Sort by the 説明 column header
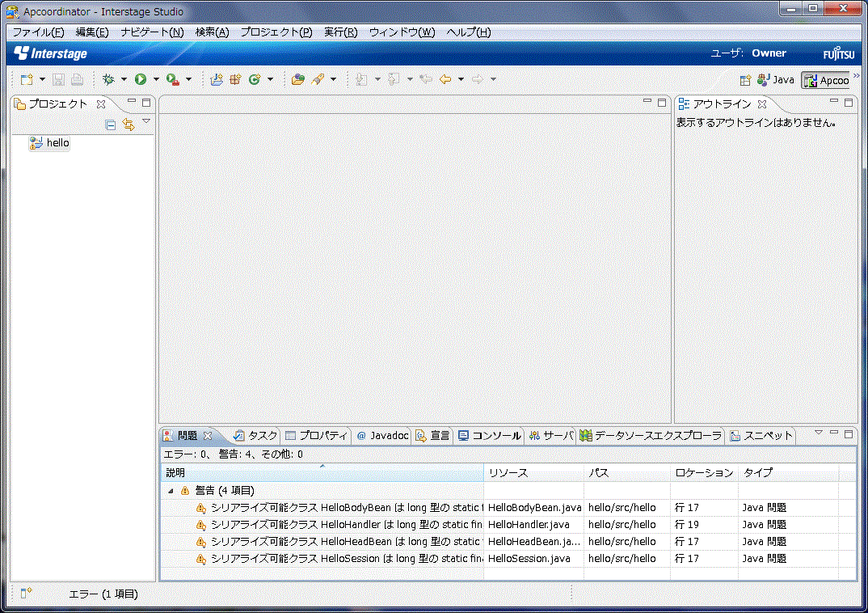 coord(322,473)
